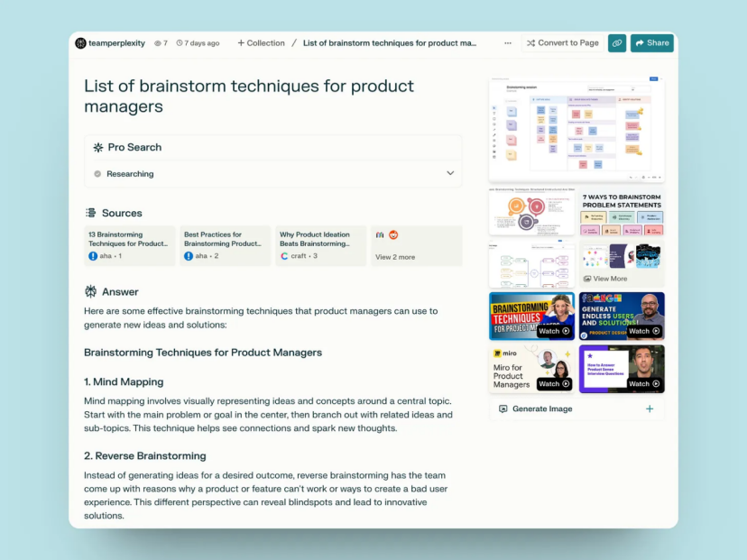Expand the Researching section chevron
Screen dimensions: 747x560
tap(450, 173)
